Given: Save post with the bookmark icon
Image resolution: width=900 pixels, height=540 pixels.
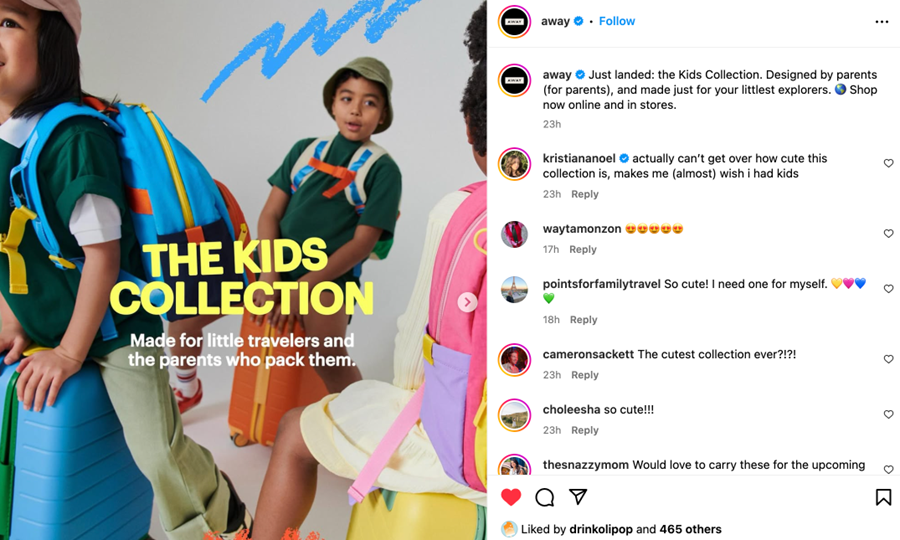Looking at the screenshot, I should pos(883,497).
